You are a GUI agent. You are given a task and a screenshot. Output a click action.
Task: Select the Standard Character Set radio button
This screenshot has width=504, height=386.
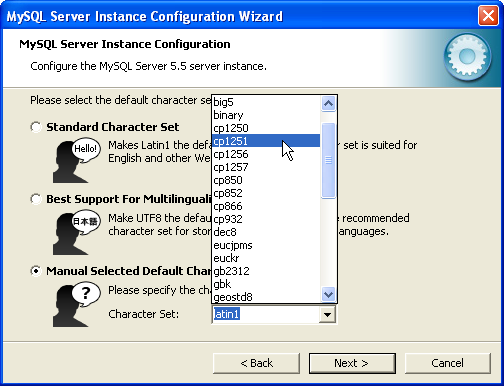tap(36, 127)
